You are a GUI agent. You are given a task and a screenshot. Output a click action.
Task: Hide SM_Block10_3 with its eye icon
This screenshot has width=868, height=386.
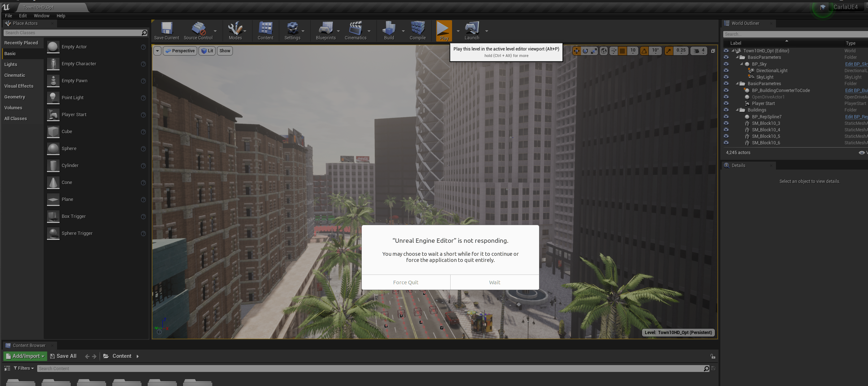pos(726,123)
